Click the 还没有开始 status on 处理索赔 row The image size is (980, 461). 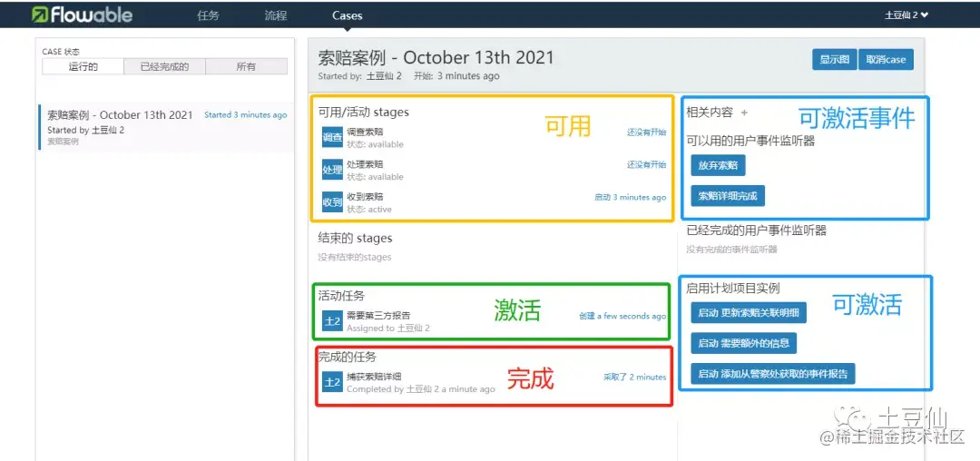(x=647, y=165)
